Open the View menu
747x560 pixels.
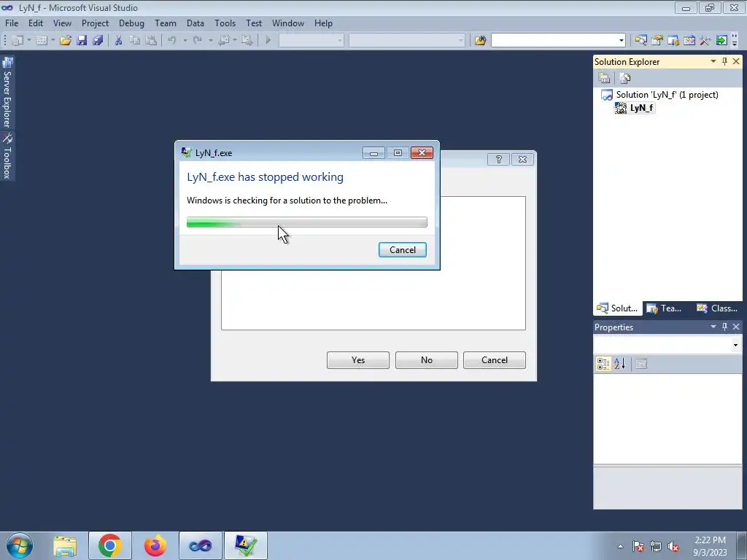63,23
